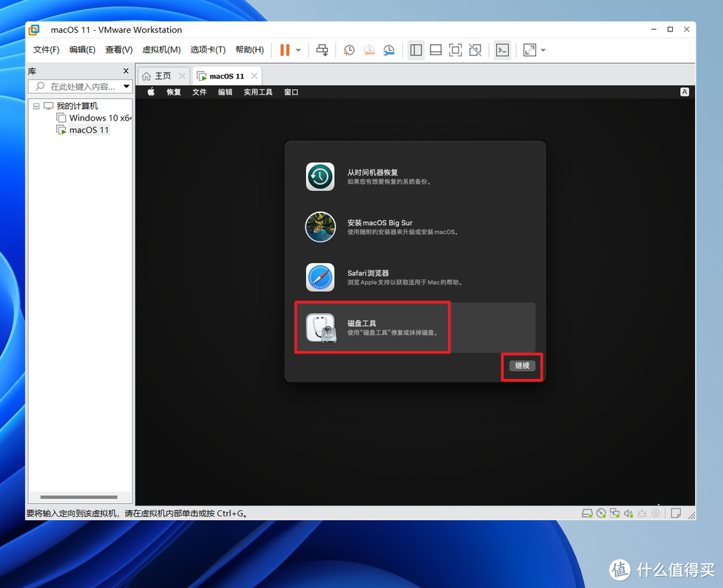Select 磁盘工具 option
The image size is (723, 588).
tap(415, 327)
